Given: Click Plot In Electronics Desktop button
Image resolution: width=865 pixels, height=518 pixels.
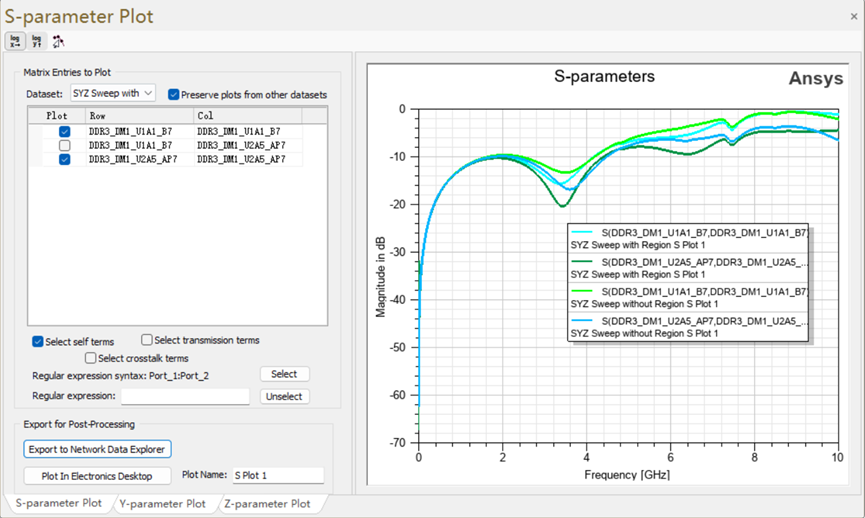Looking at the screenshot, I should pos(97,476).
